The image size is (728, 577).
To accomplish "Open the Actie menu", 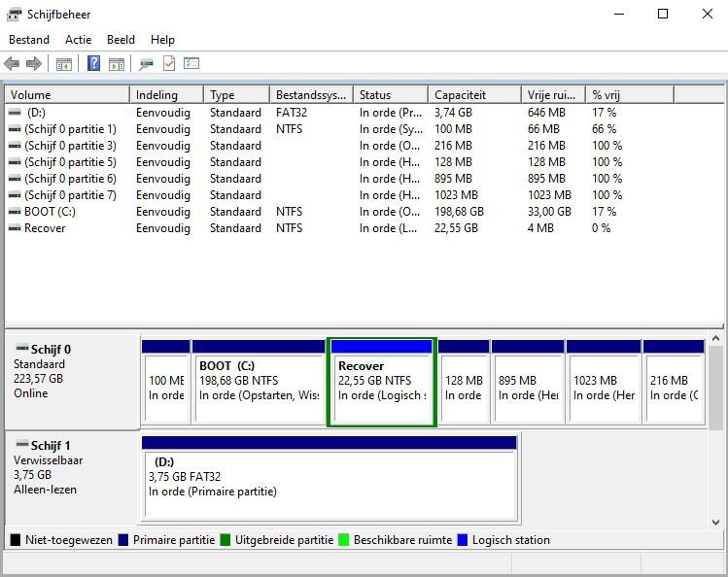I will [x=78, y=40].
